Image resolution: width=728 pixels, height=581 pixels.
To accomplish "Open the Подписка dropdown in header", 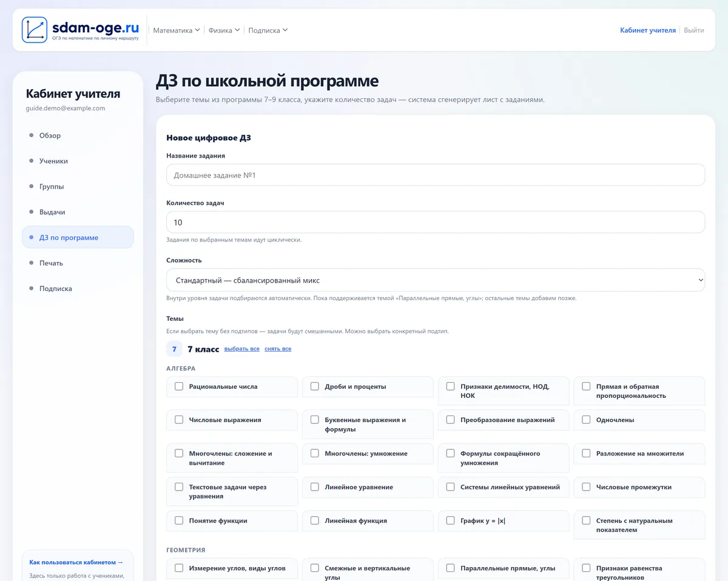I will click(x=268, y=30).
